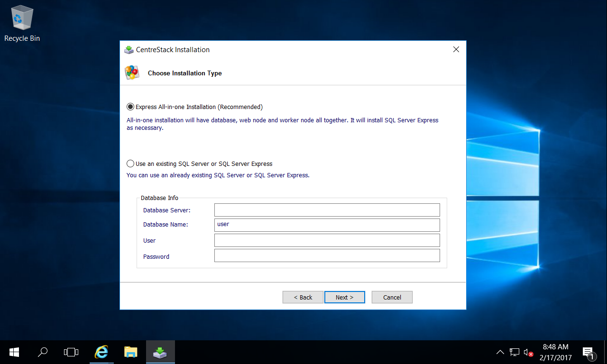Click the 'Database Server:' label
607x364 pixels.
(167, 210)
